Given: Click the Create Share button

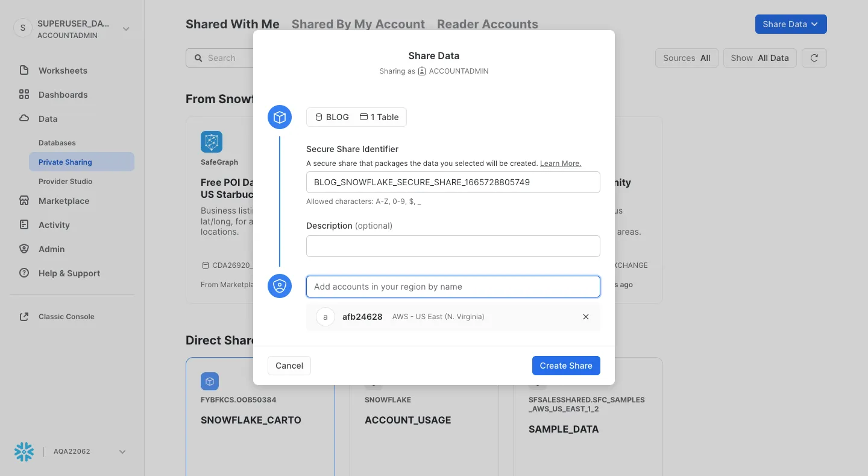Looking at the screenshot, I should point(565,366).
